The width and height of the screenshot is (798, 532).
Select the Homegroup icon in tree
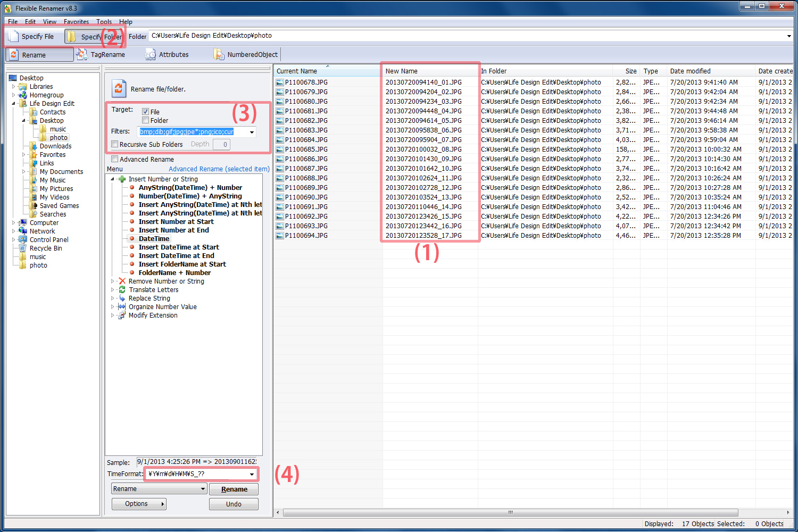coord(23,95)
